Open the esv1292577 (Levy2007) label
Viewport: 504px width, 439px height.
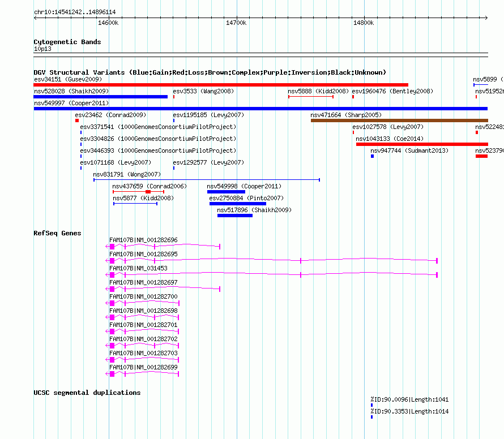point(208,162)
